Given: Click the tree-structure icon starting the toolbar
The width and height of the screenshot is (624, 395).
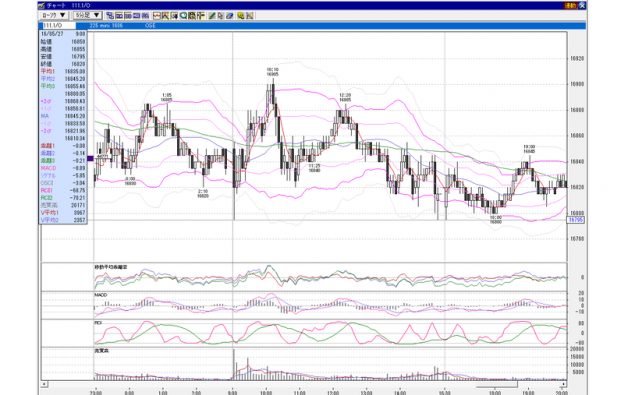Looking at the screenshot, I should point(110,16).
